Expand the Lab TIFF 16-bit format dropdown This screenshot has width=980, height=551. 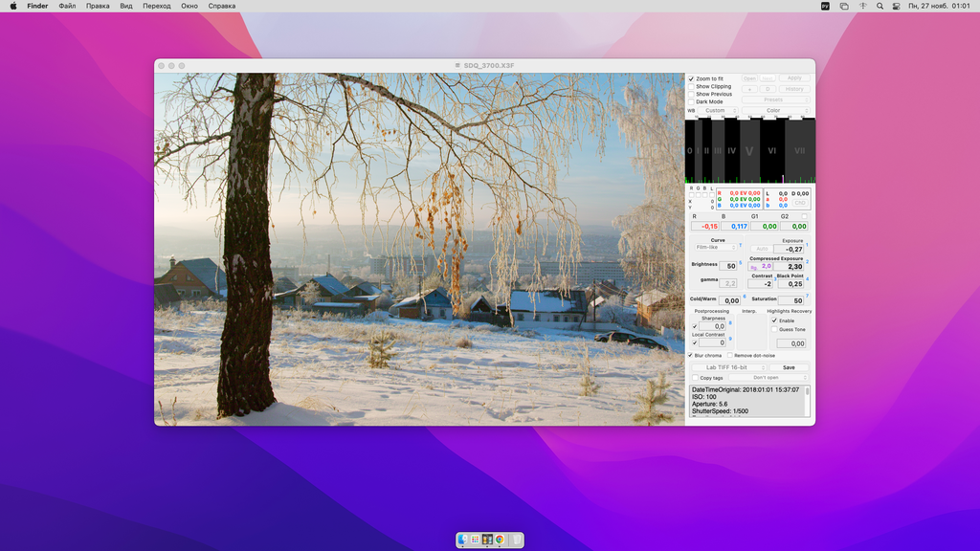pos(729,367)
